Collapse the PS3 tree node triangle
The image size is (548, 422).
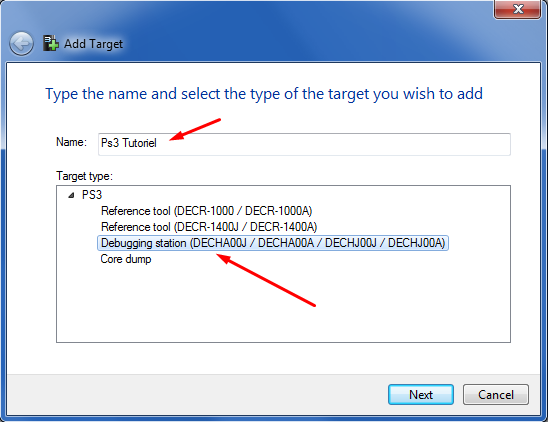pos(71,195)
